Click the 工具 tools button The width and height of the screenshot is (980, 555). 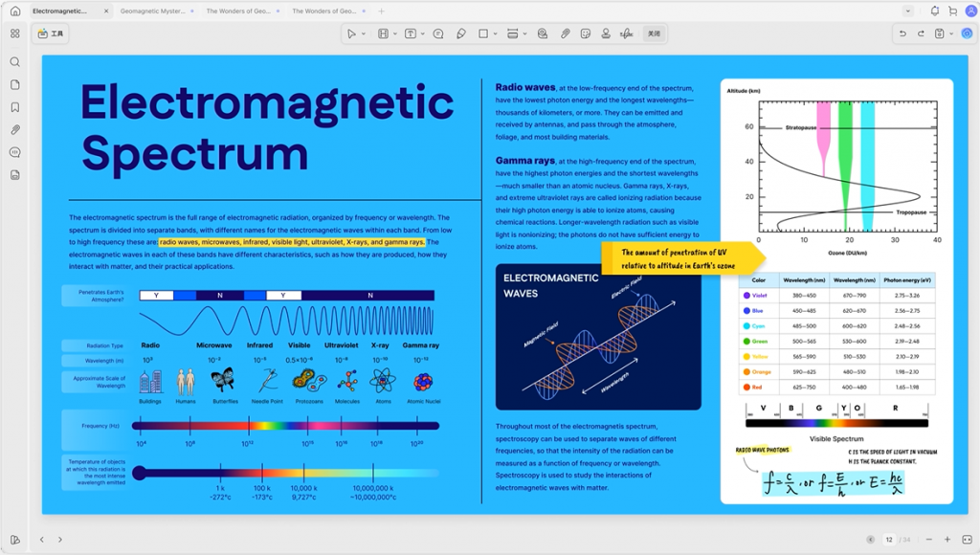pos(51,33)
